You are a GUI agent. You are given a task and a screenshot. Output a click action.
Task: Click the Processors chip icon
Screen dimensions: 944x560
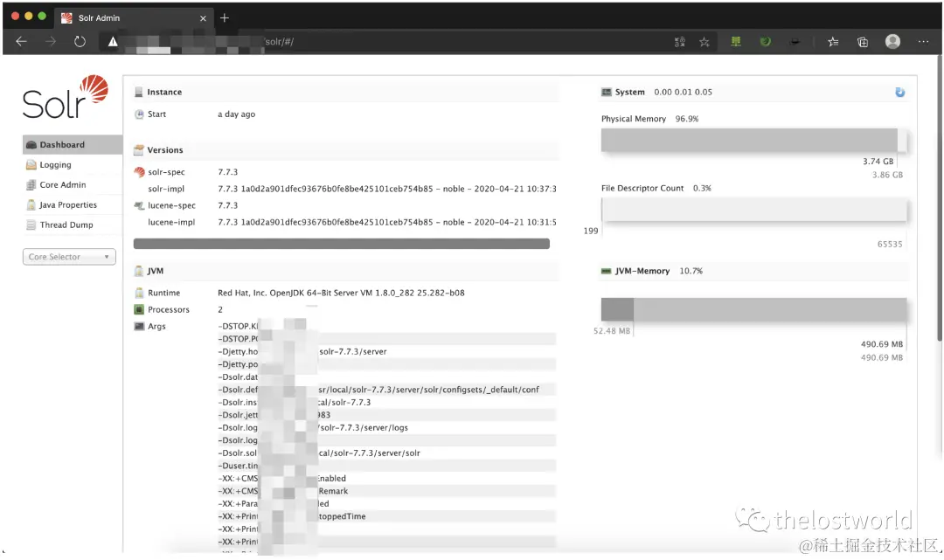click(x=139, y=310)
